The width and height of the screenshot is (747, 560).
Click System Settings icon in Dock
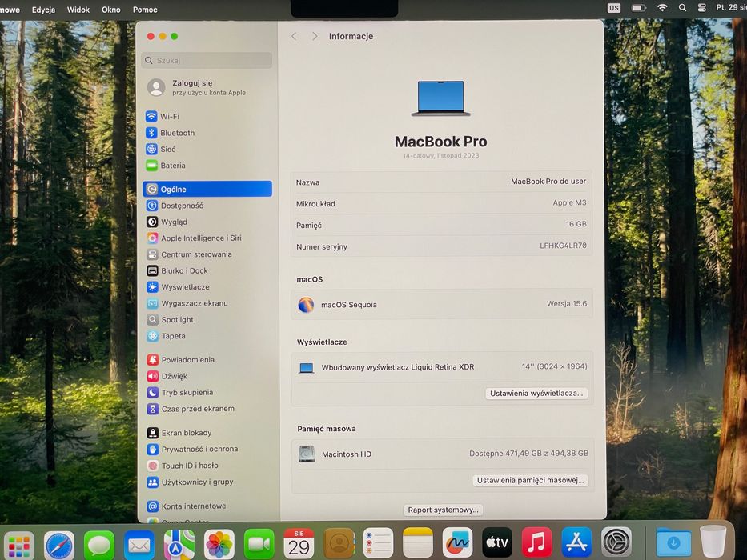click(616, 542)
